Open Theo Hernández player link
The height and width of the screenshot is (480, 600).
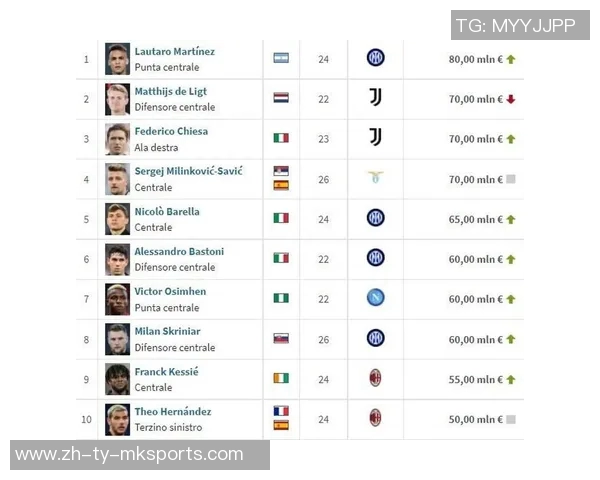173,411
